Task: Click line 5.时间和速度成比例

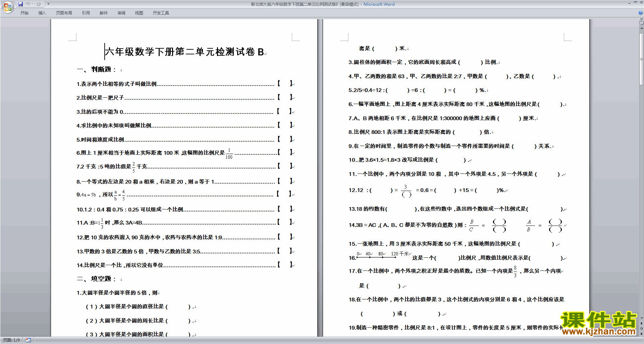Action: [x=185, y=139]
